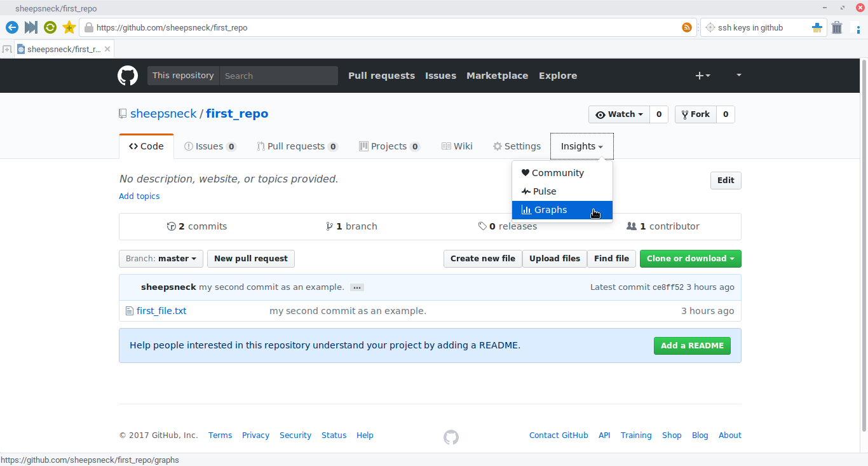Click the repository book icon beside sheepsneck
This screenshot has height=466, width=868.
point(122,113)
